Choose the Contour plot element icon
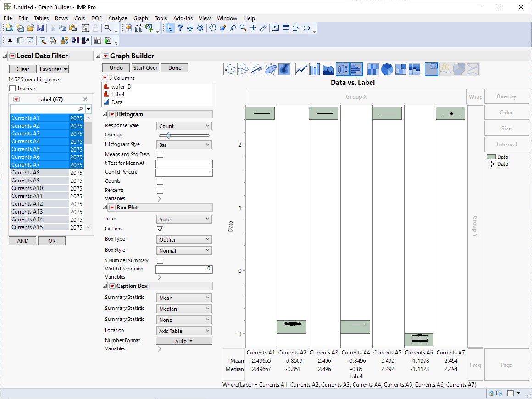 [x=284, y=69]
